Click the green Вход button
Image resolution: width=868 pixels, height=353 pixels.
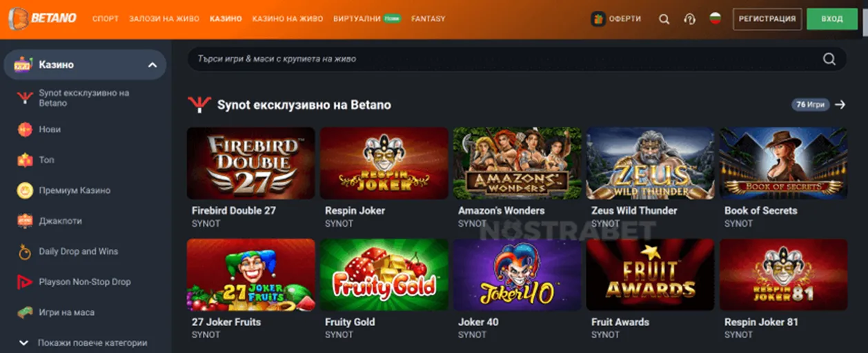tap(832, 19)
